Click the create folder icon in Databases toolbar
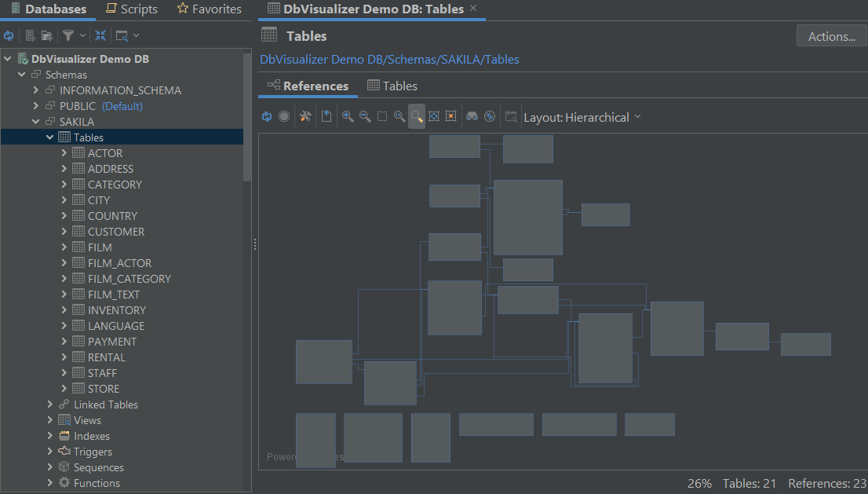This screenshot has width=868, height=494. pyautogui.click(x=47, y=36)
